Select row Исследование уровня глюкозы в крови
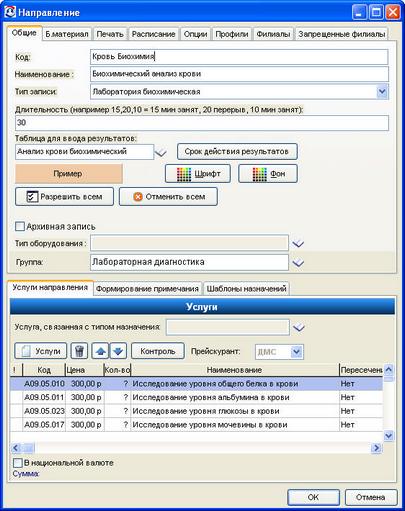 (x=196, y=411)
